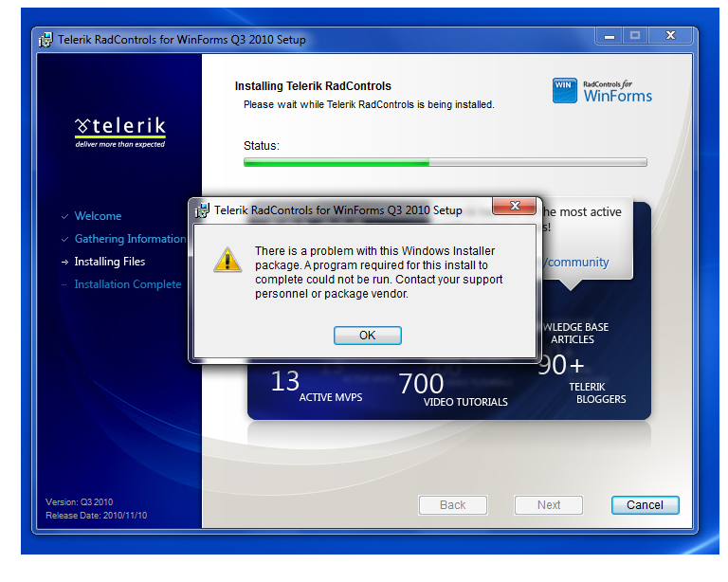
Task: Cancel the Telerik installation
Action: tap(645, 505)
